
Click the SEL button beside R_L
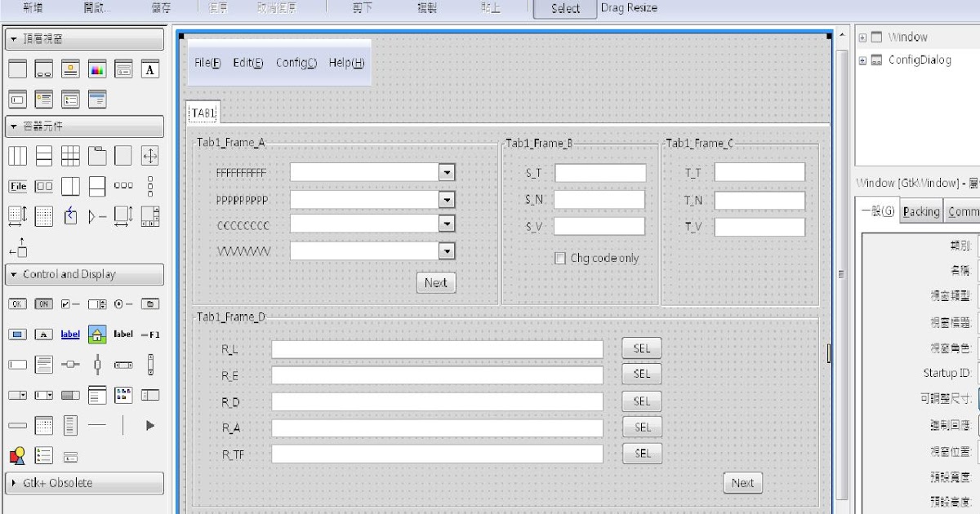coord(642,348)
